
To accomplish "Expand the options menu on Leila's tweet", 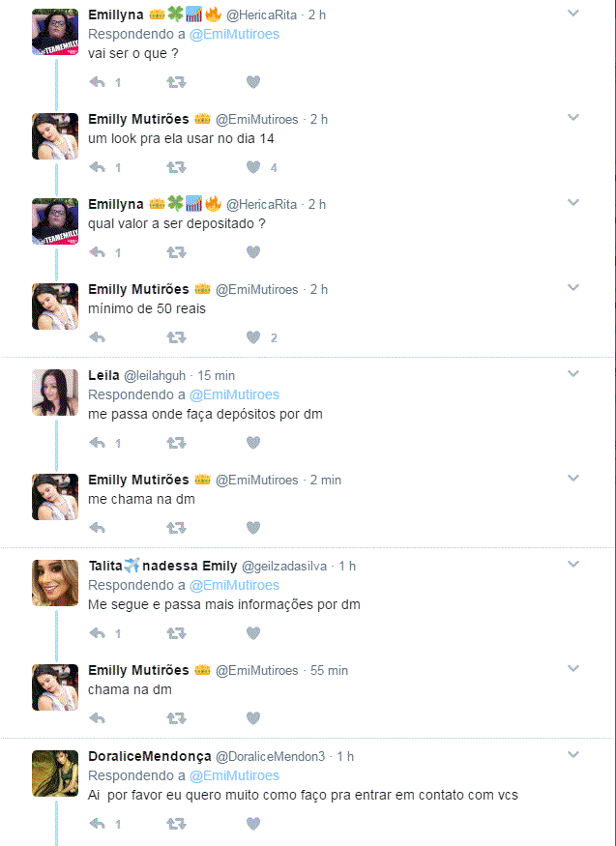I will tap(572, 374).
